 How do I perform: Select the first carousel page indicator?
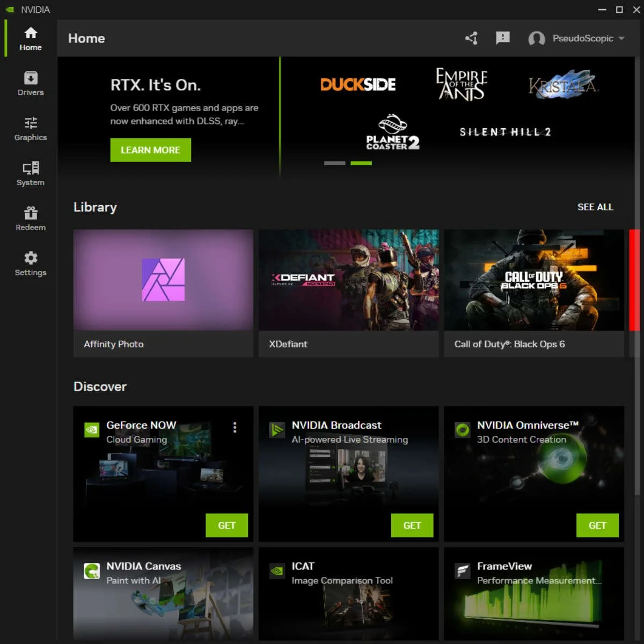coord(334,163)
